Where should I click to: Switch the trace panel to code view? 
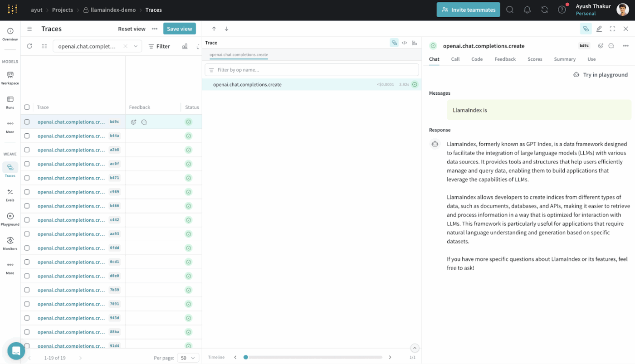[404, 42]
